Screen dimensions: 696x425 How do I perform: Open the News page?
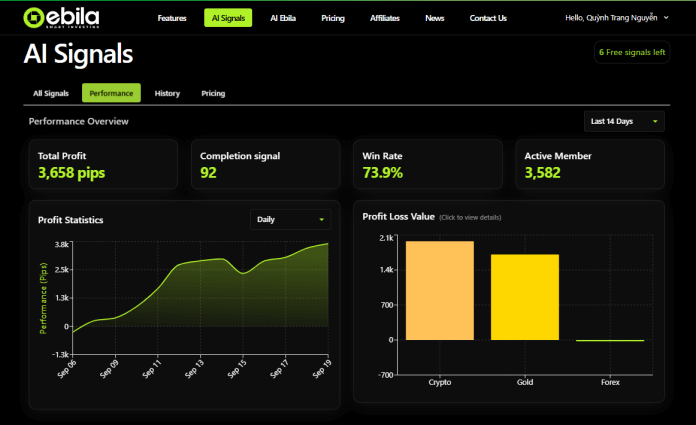[434, 18]
